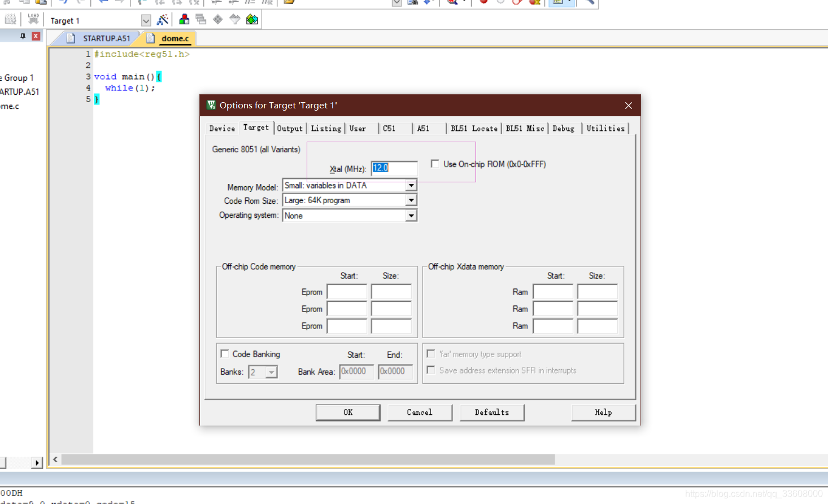Click code line '#include<reg51.h>'
This screenshot has width=828, height=504.
click(x=142, y=54)
